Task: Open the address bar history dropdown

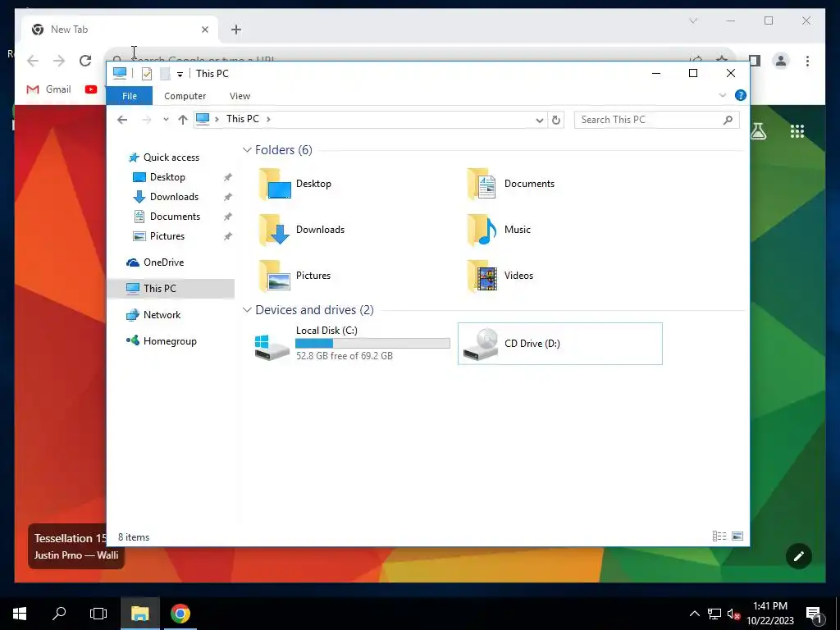Action: (540, 120)
